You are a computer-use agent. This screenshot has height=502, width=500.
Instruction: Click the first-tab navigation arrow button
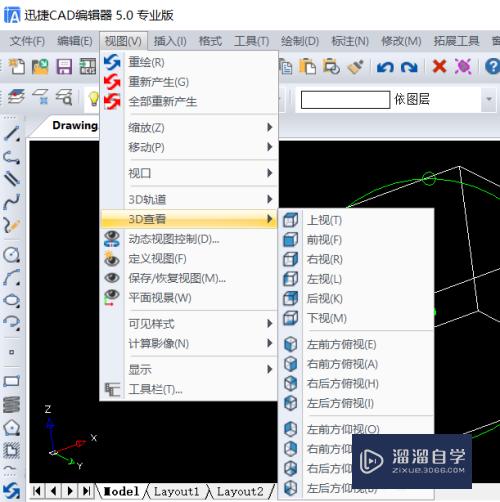coord(37,491)
